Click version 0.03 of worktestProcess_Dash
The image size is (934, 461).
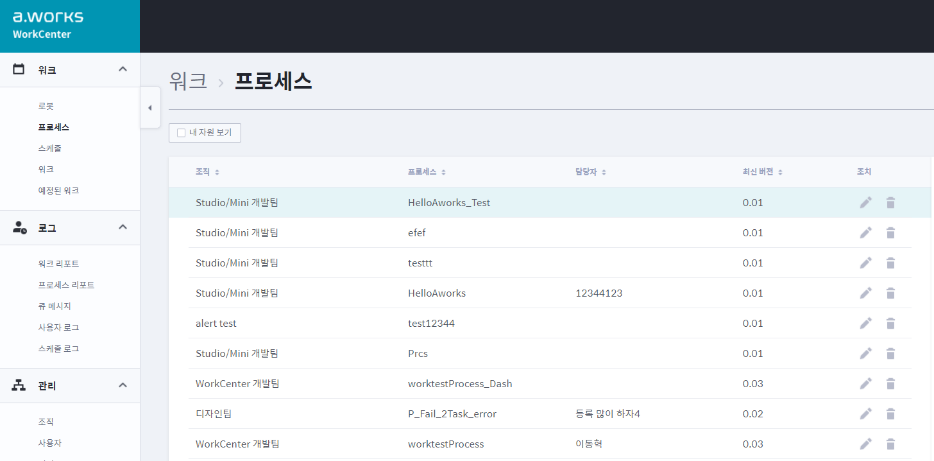click(x=753, y=384)
